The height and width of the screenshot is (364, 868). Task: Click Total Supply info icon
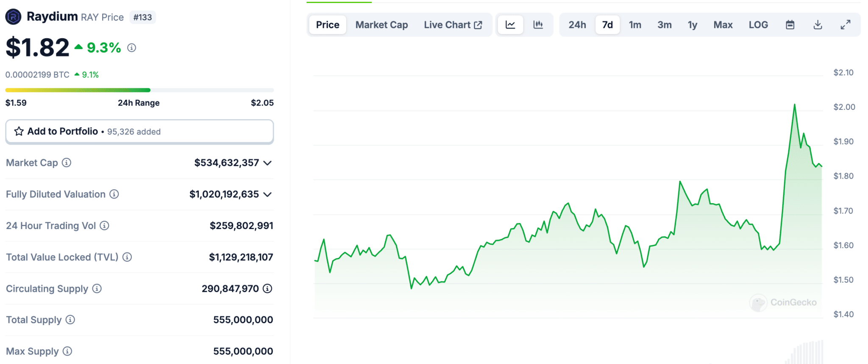coord(70,320)
